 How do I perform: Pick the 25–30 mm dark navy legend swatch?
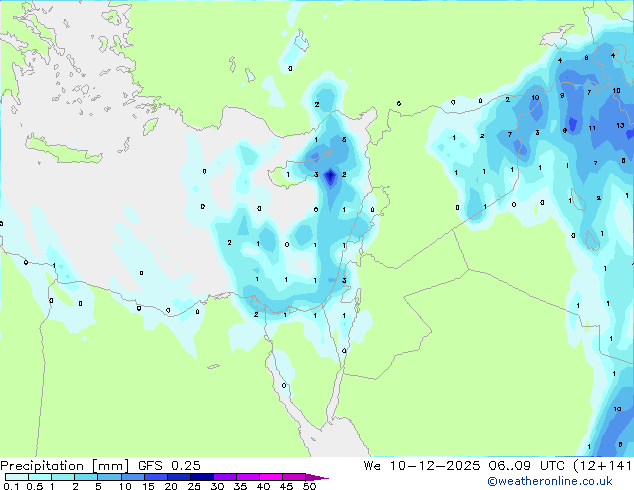pos(202,477)
